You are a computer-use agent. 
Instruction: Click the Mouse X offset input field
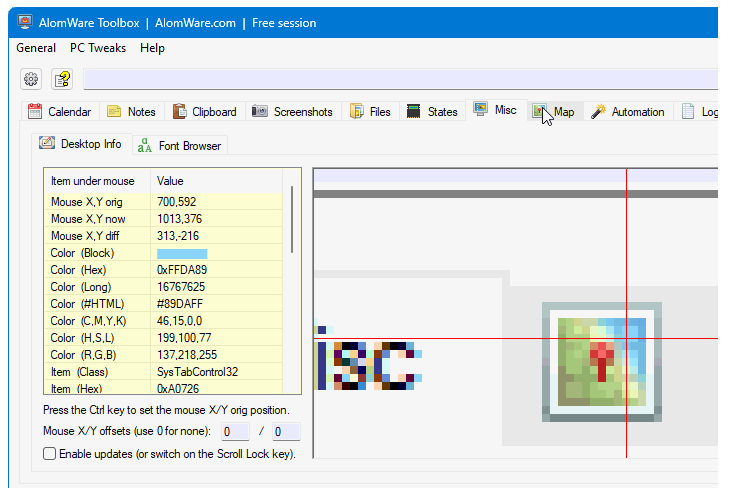click(x=235, y=432)
